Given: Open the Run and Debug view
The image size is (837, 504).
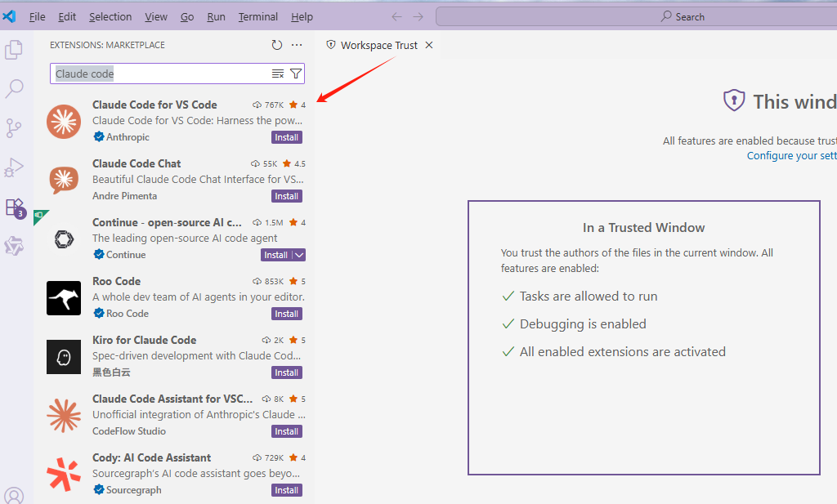Looking at the screenshot, I should click(14, 167).
